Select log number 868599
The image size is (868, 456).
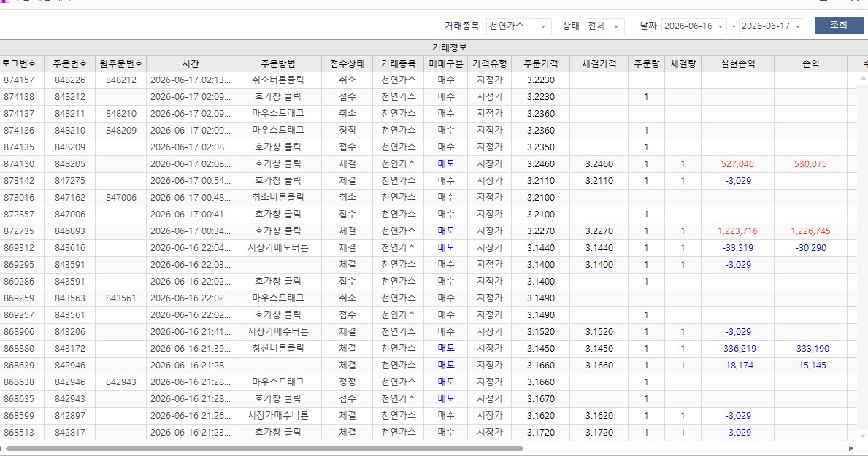tap(19, 416)
